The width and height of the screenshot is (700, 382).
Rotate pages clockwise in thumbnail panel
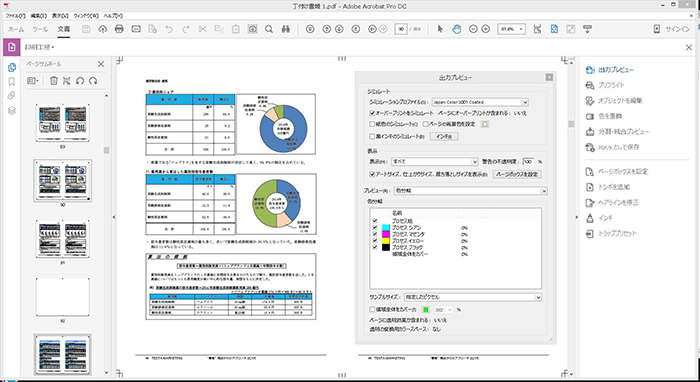pos(93,81)
